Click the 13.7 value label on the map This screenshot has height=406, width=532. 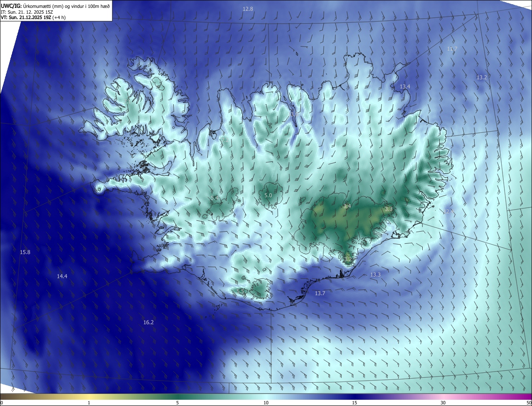(320, 293)
